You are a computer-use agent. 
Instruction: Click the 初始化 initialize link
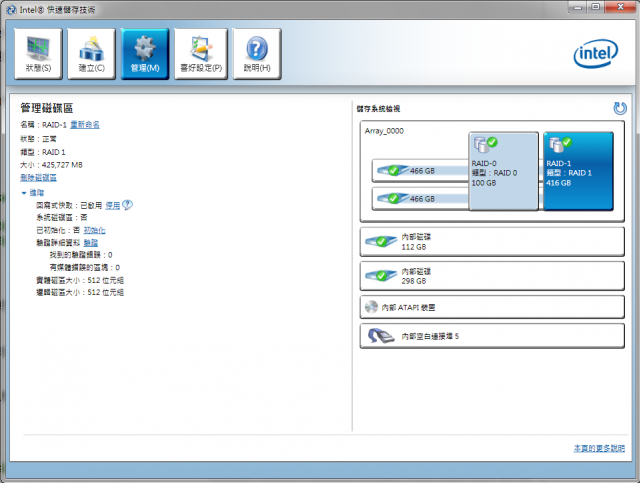[x=94, y=230]
